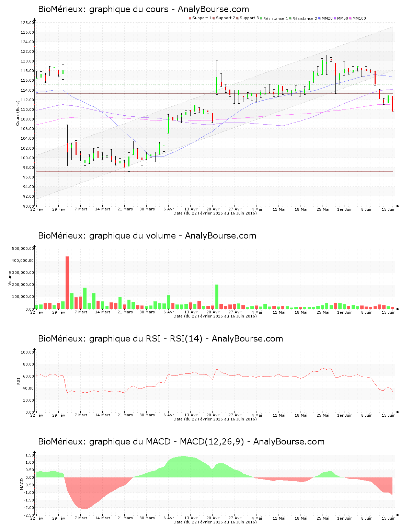This screenshot has width=412, height=532.
Task: Click the 200,000.00 value on volume axis
Action: (23, 285)
